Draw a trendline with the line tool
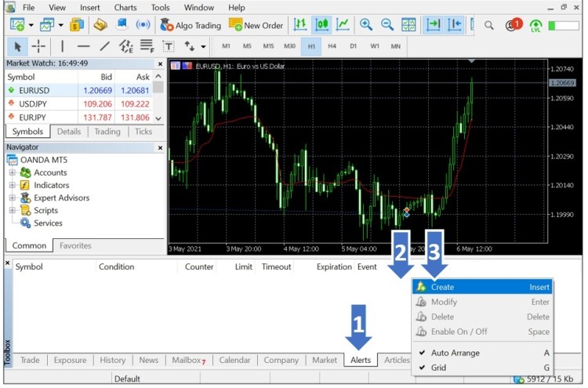588x388 pixels. [x=104, y=46]
